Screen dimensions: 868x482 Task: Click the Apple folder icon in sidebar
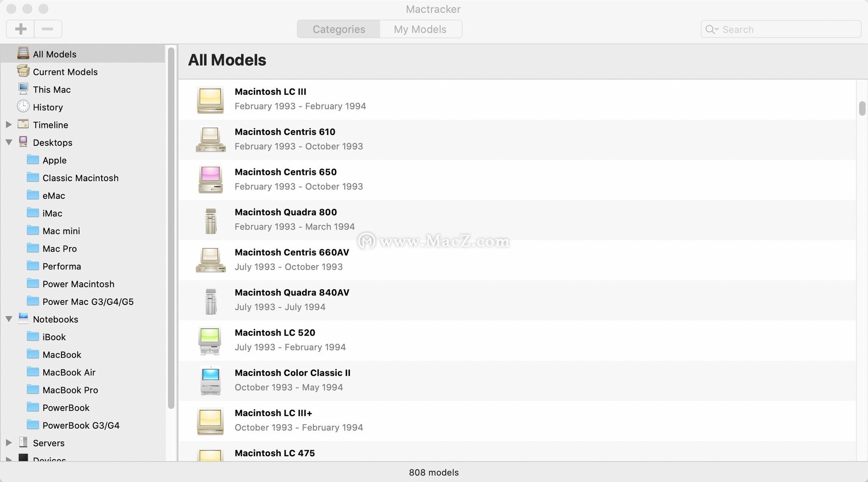pos(33,159)
